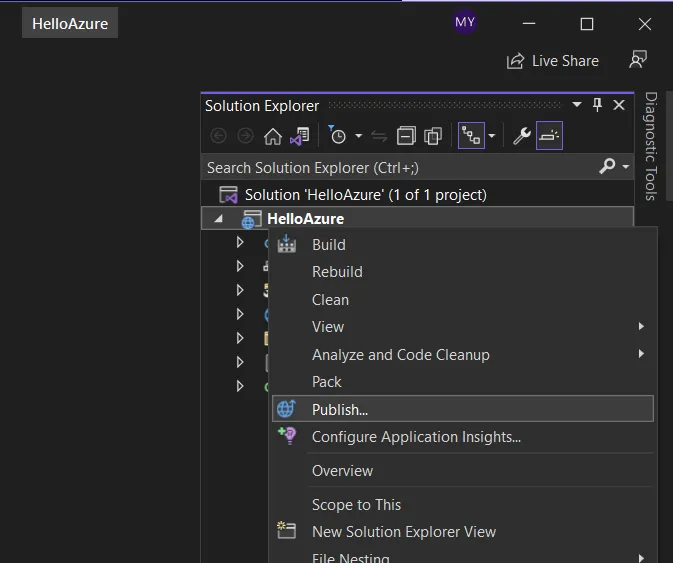
Task: Open Analyze and Code Cleanup submenu
Action: pos(463,355)
